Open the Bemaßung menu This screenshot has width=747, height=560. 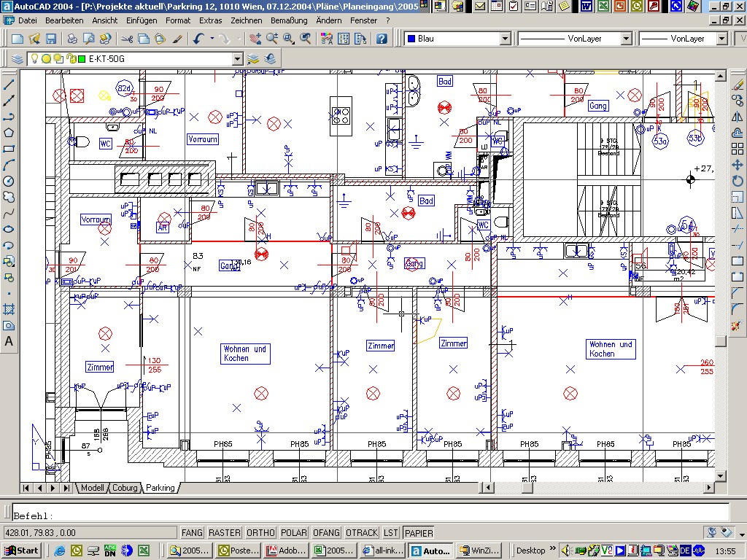coord(289,20)
